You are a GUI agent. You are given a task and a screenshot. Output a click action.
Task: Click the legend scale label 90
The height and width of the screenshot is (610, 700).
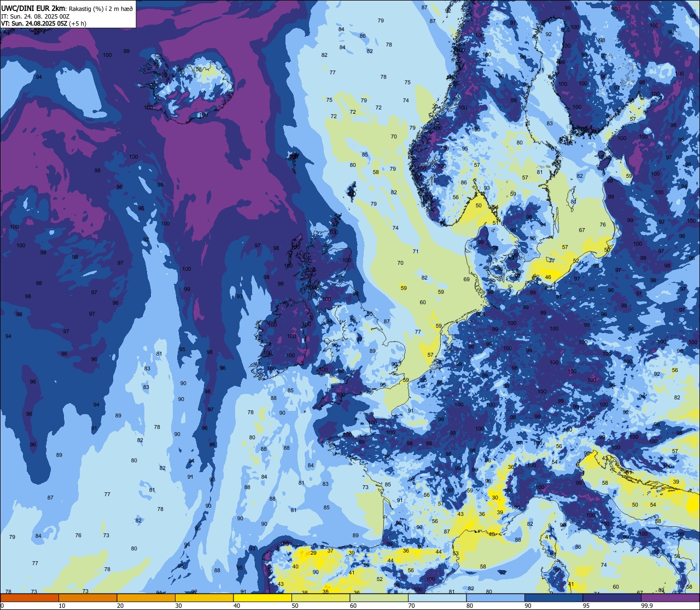pos(528,606)
